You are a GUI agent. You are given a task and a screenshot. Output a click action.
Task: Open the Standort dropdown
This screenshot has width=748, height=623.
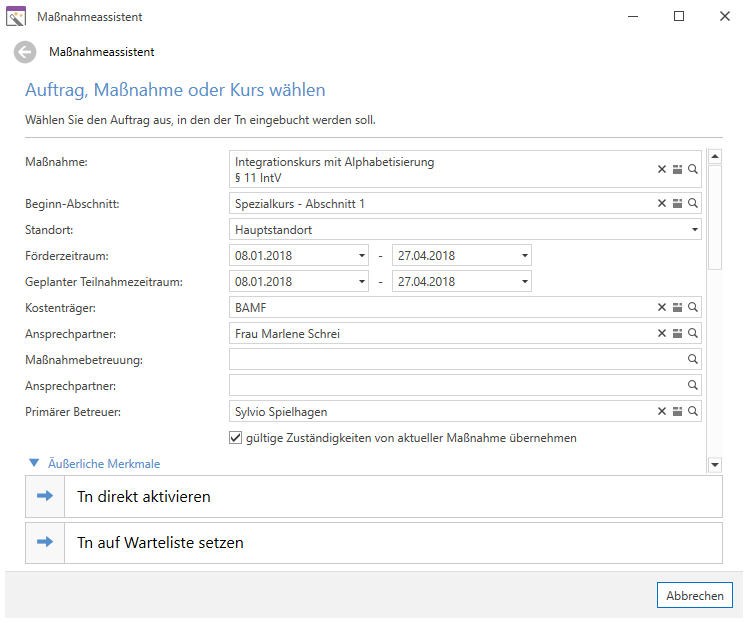(695, 230)
